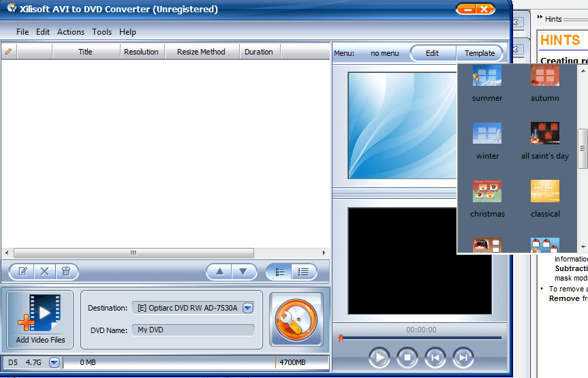Click the Template button
This screenshot has height=378, width=588.
point(480,53)
